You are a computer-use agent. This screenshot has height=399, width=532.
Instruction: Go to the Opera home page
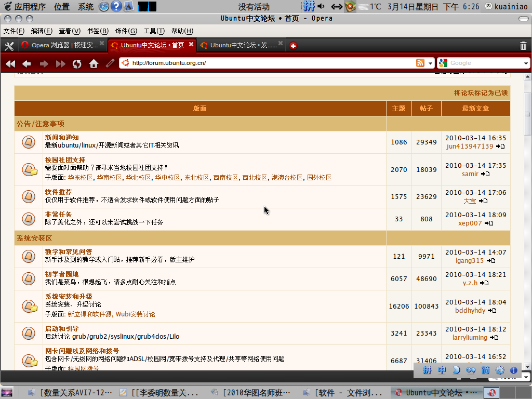tap(94, 63)
